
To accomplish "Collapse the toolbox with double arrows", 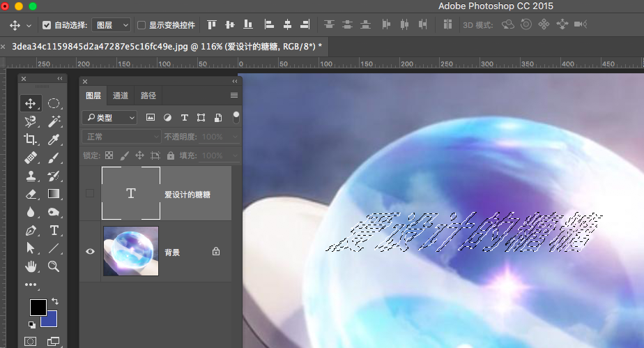I will [x=60, y=79].
